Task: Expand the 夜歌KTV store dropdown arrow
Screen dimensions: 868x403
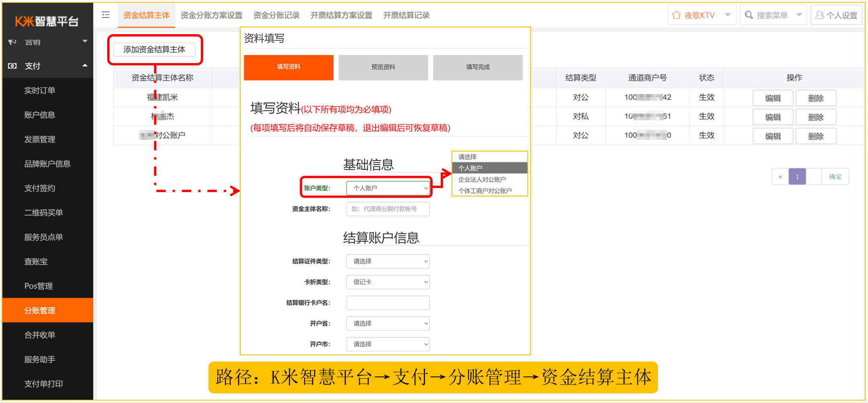Action: (727, 15)
